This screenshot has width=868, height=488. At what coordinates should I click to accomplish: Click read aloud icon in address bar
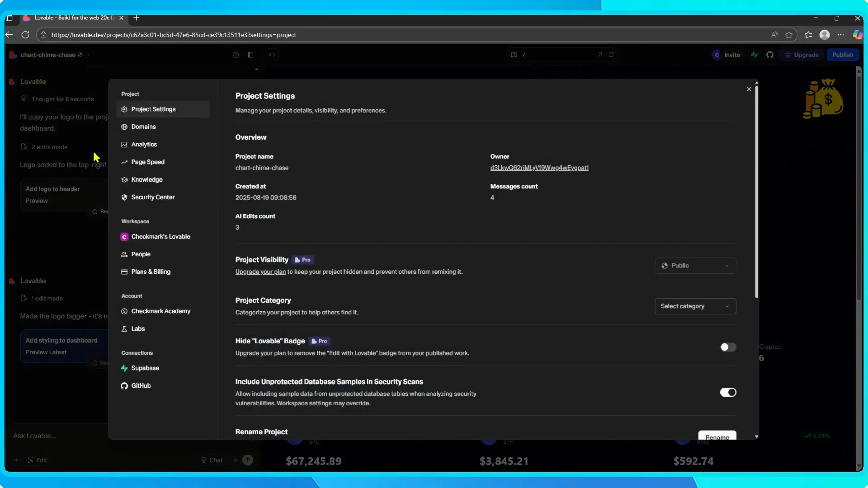774,35
